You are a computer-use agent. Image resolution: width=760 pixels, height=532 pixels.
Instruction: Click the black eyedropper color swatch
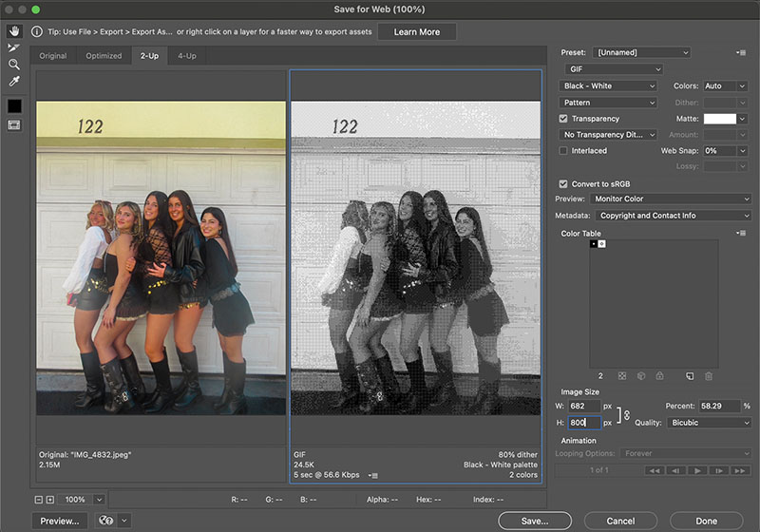(x=14, y=105)
